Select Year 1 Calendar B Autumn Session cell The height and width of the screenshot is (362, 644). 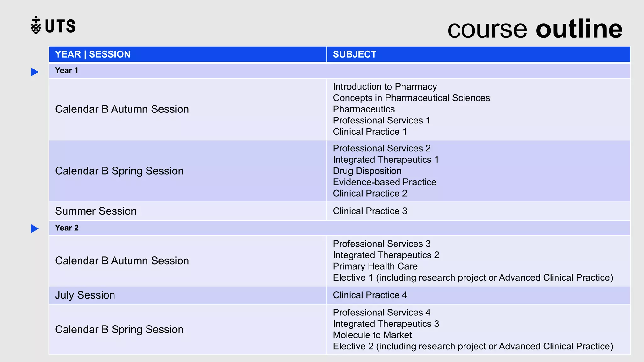(x=188, y=109)
